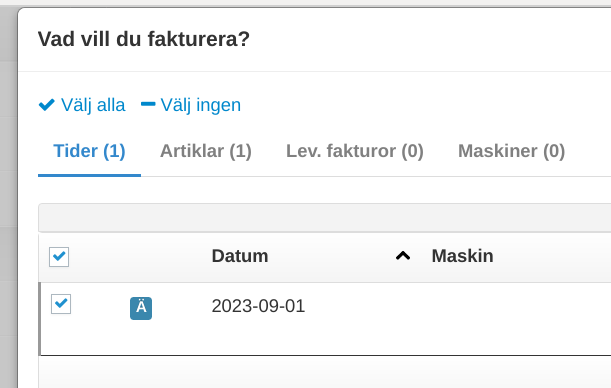Click the checkmark icon beside Välj alla
This screenshot has width=611, height=388.
point(47,104)
